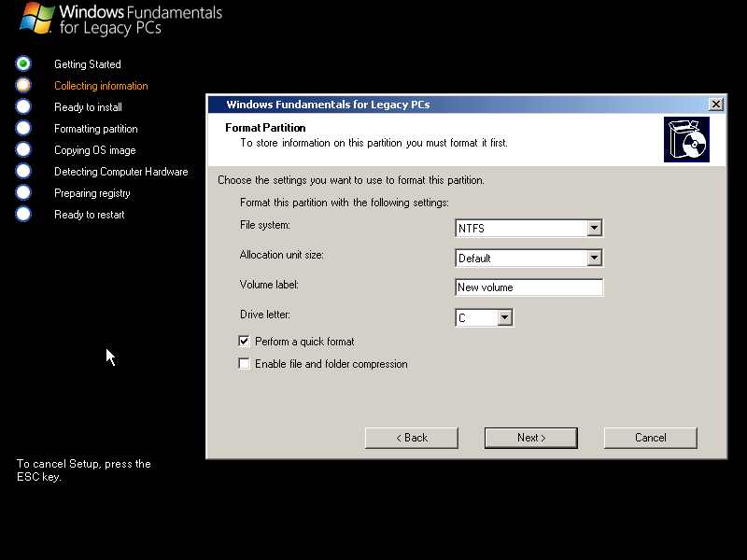The image size is (747, 560).
Task: Click the setup CD icon in the dialog
Action: tap(686, 140)
